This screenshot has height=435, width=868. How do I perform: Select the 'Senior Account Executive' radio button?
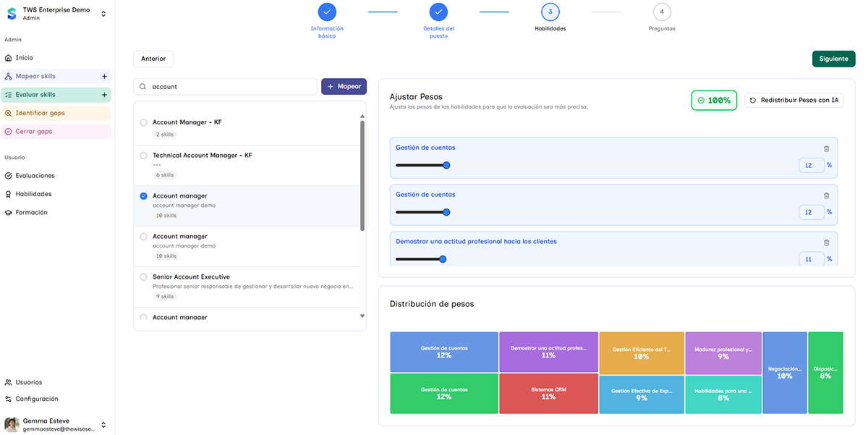coord(143,277)
